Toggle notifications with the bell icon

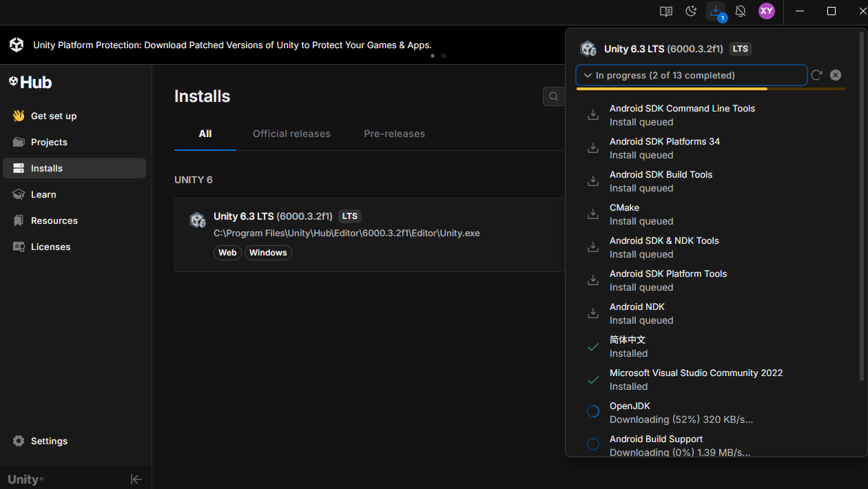[x=741, y=11]
